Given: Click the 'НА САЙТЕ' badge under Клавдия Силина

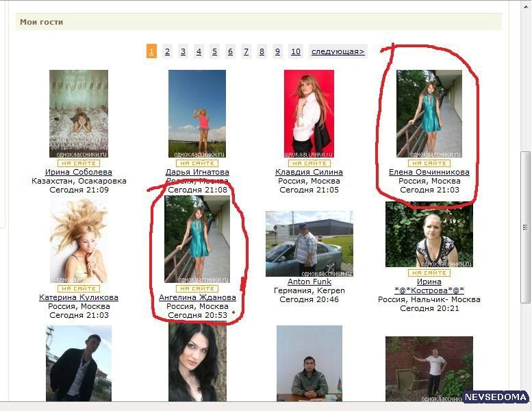Looking at the screenshot, I should (309, 163).
